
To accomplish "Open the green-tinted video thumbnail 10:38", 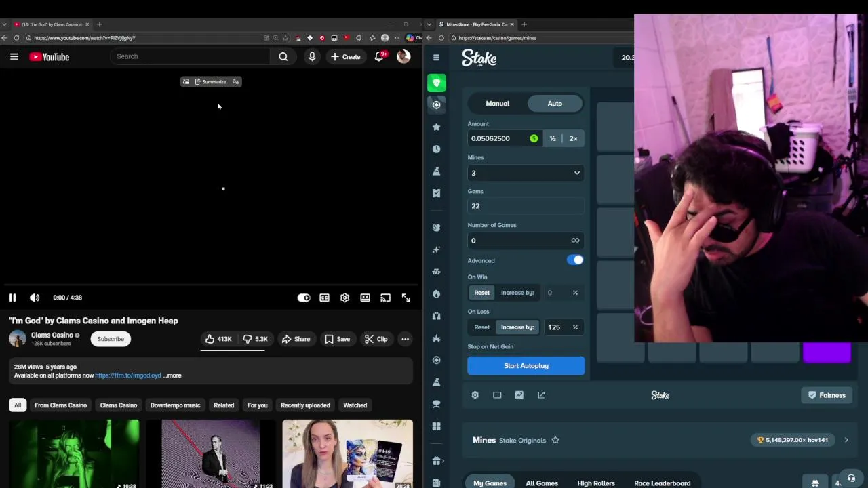I will point(74,453).
